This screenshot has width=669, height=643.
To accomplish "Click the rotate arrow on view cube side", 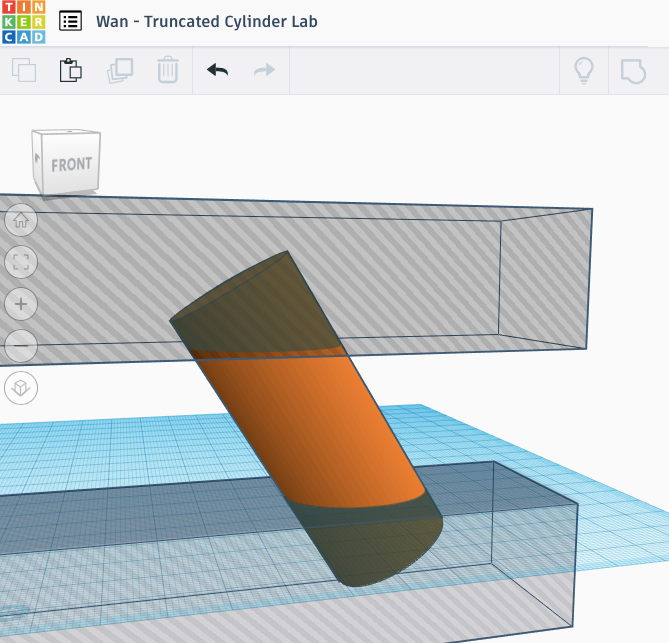I will coord(38,159).
